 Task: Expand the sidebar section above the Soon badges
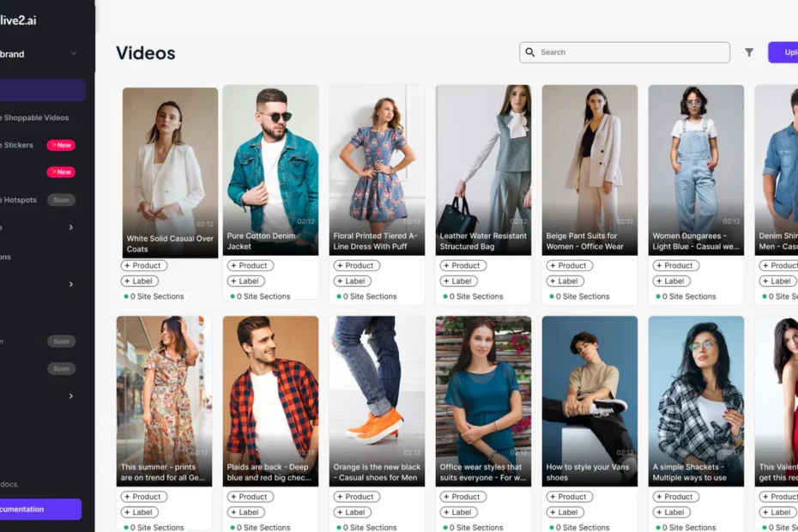(70, 284)
